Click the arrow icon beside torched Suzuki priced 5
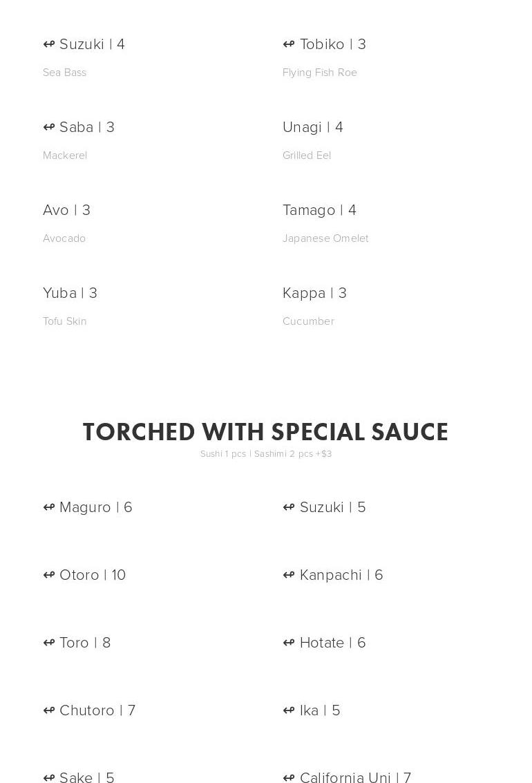Image resolution: width=532 pixels, height=783 pixels. pyautogui.click(x=289, y=507)
